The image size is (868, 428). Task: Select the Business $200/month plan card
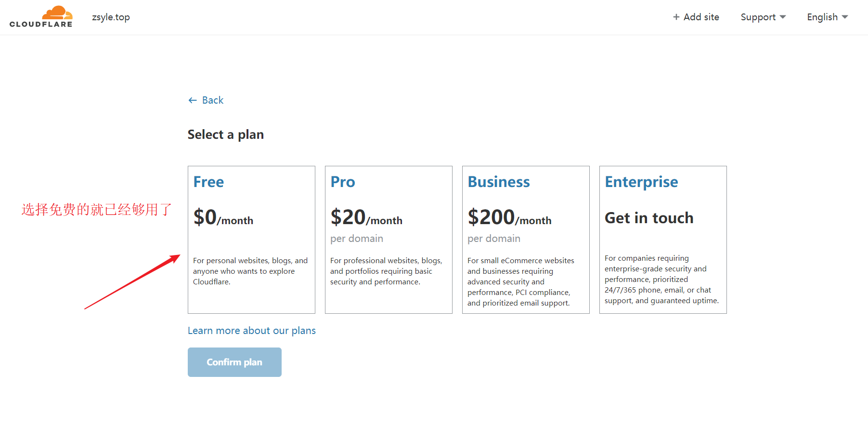pyautogui.click(x=526, y=240)
